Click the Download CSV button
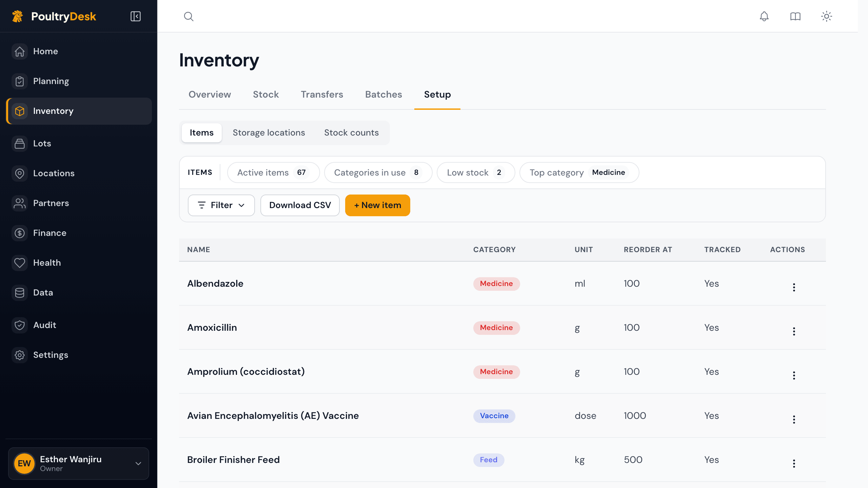This screenshot has height=488, width=868. point(300,205)
